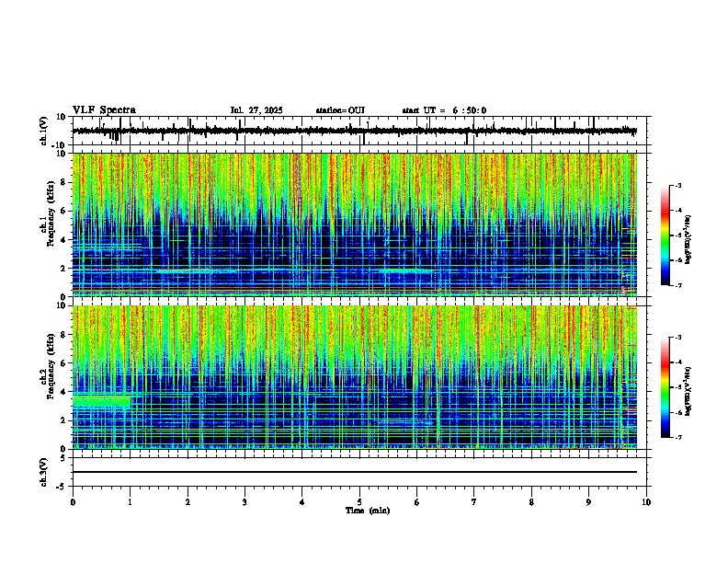Screen dimensions: 728x563
Task: Click time tick label "9" on Time axis
Action: point(588,502)
